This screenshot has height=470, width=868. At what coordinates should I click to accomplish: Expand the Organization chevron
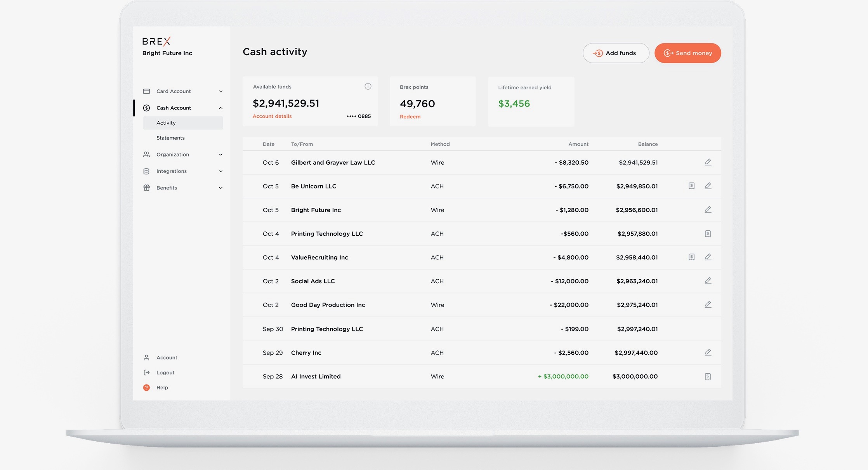pos(220,155)
